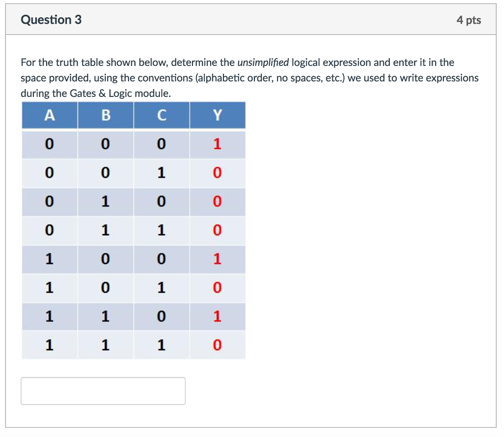Screen dimensions: 504x437
Task: Select the column header Y
Action: point(217,115)
